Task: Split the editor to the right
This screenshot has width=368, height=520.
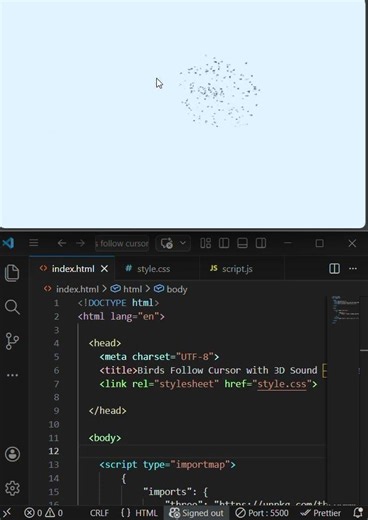Action: (x=334, y=269)
